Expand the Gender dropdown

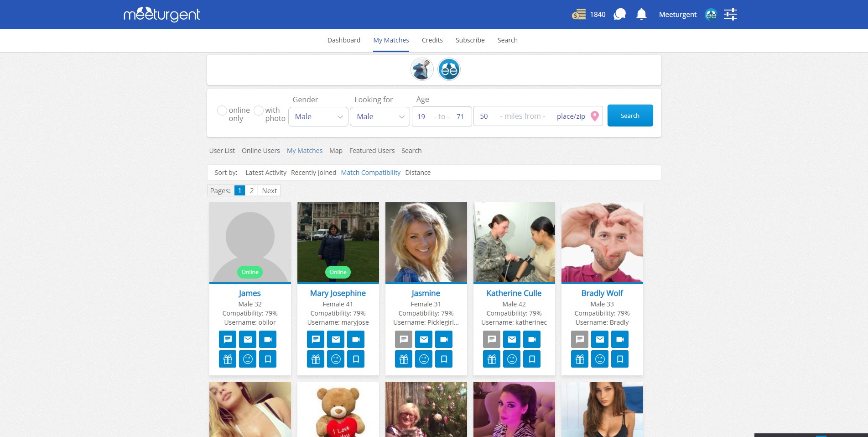[x=318, y=116]
